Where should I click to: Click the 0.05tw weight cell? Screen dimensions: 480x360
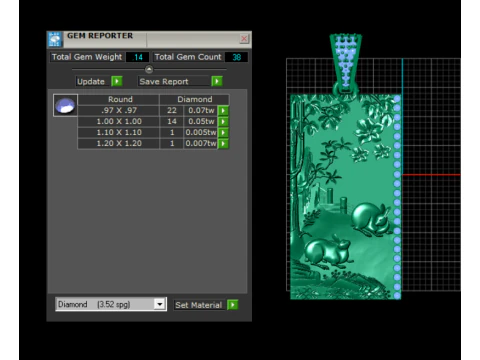point(201,121)
